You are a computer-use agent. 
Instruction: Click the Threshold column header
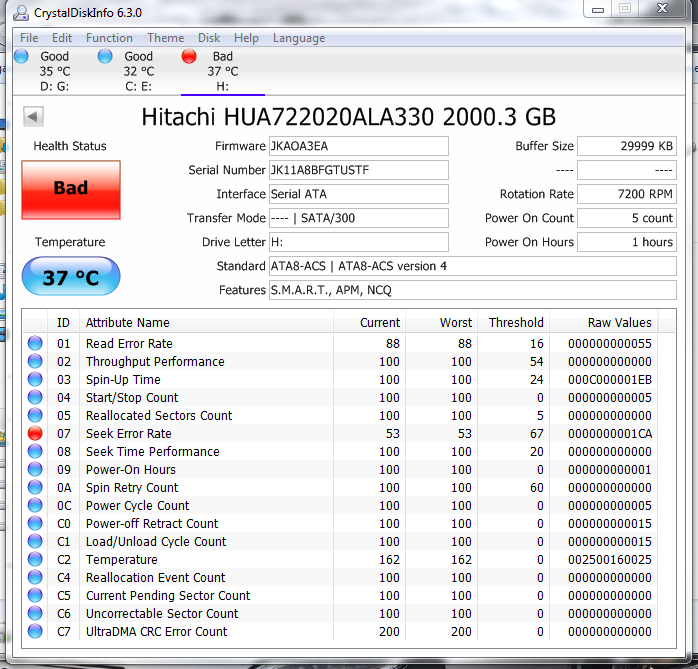(x=513, y=322)
